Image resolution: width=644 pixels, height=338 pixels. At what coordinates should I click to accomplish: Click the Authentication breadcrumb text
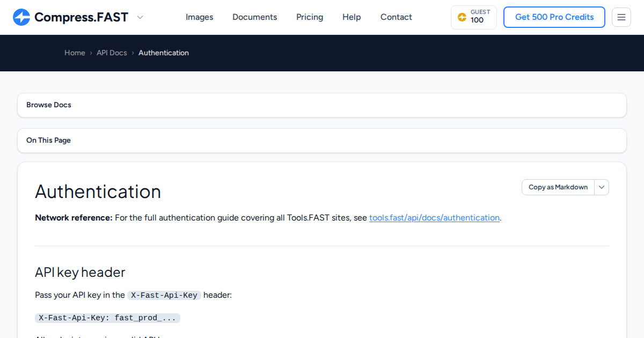pyautogui.click(x=164, y=53)
